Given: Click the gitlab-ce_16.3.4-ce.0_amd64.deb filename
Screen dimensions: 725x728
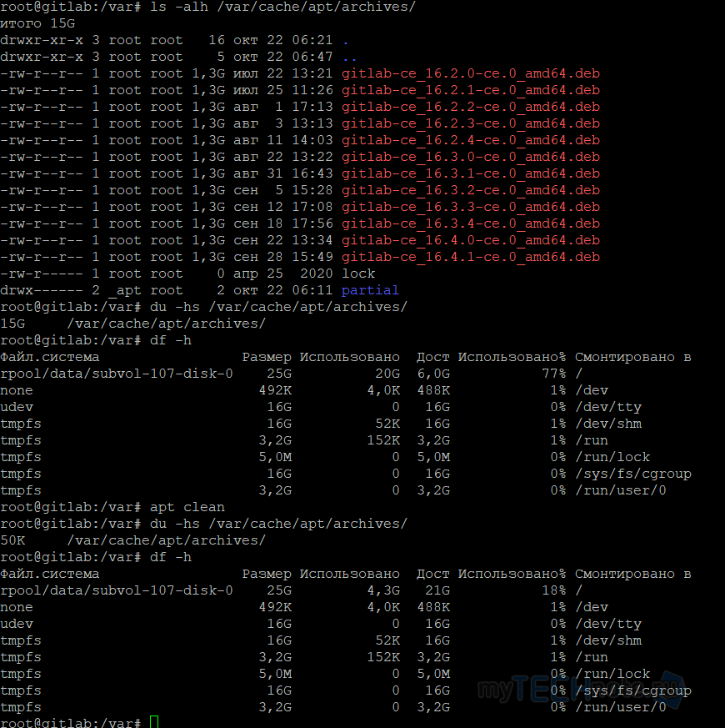Looking at the screenshot, I should (x=471, y=223).
